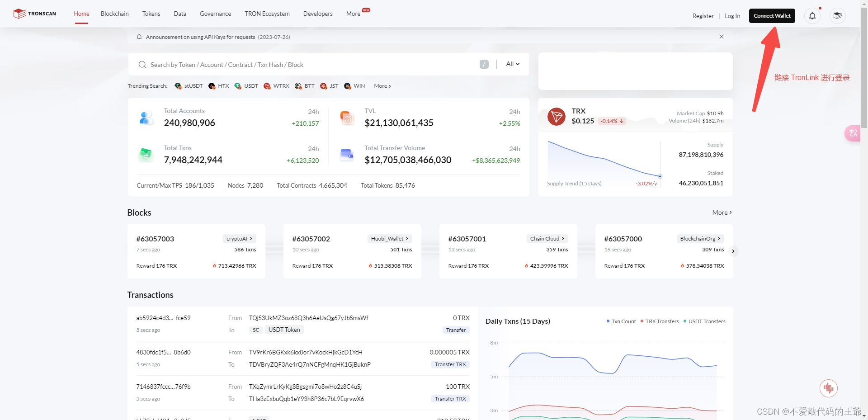Viewport: 868px width, 420px height.
Task: Click the Connect Wallet button
Action: coord(772,16)
